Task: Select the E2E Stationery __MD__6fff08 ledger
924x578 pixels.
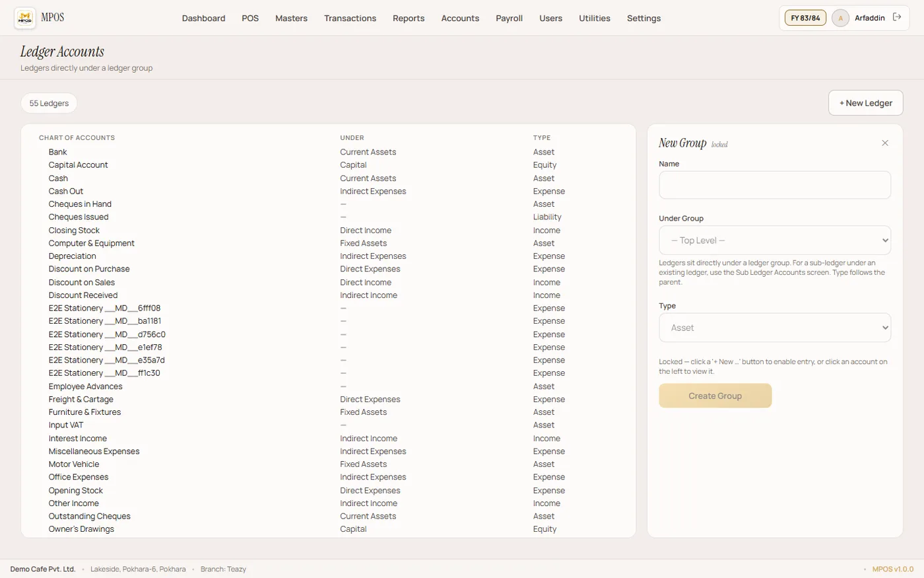Action: pyautogui.click(x=328, y=308)
